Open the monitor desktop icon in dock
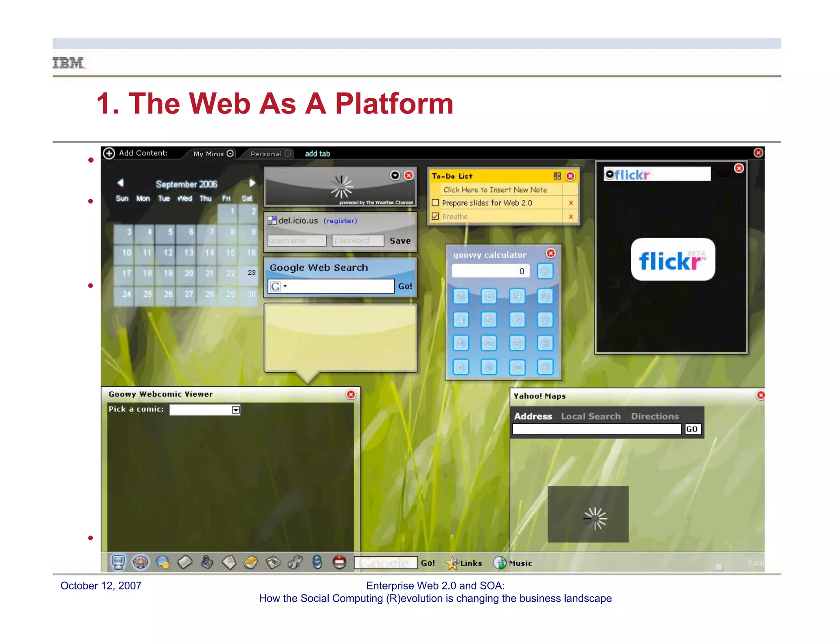 [x=119, y=563]
